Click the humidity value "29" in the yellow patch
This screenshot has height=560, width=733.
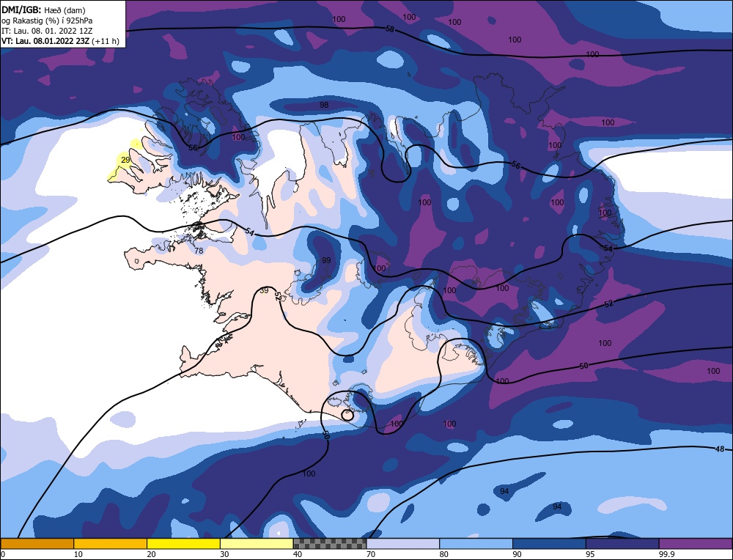coord(125,160)
